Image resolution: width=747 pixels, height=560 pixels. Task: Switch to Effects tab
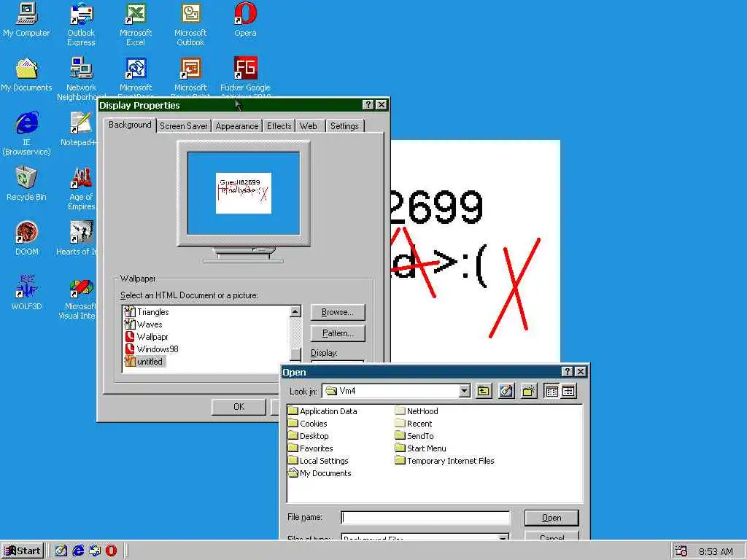click(279, 126)
